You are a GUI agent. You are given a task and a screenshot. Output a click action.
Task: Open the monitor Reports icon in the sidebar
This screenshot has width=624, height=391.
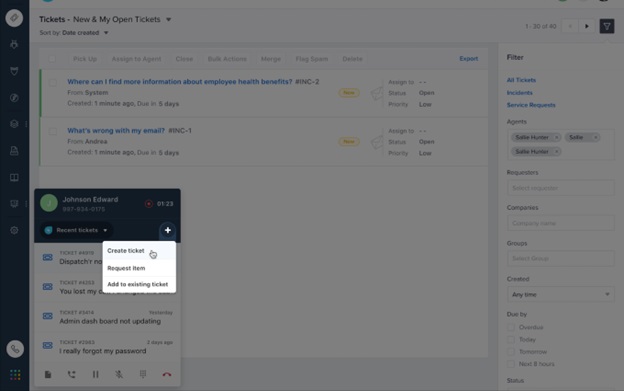pos(14,204)
